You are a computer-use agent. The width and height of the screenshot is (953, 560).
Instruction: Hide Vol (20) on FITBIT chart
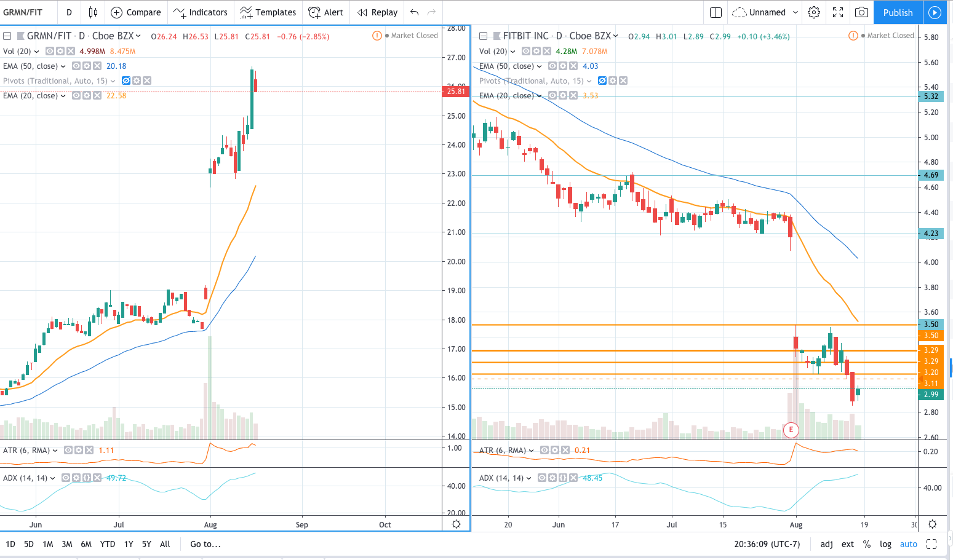click(x=526, y=51)
